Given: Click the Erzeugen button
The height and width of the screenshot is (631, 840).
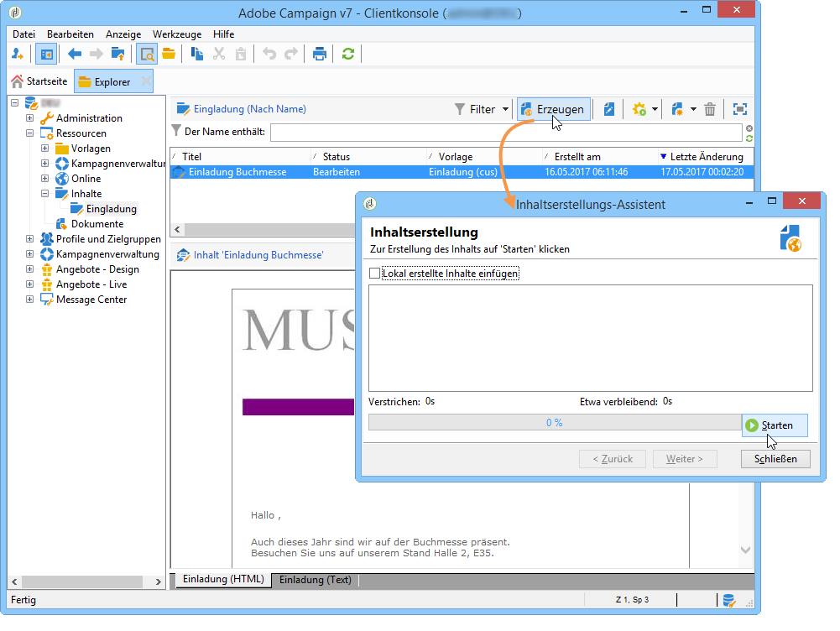Looking at the screenshot, I should point(554,109).
